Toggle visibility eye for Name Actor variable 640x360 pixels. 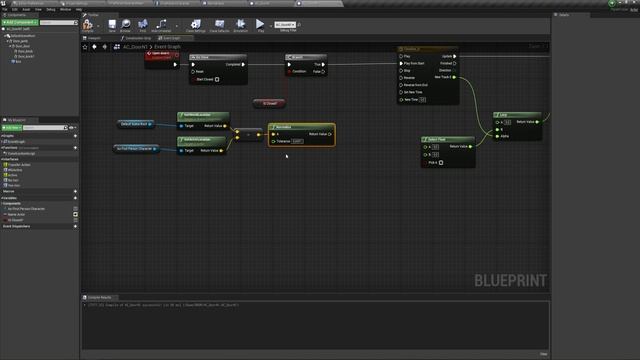[76, 215]
